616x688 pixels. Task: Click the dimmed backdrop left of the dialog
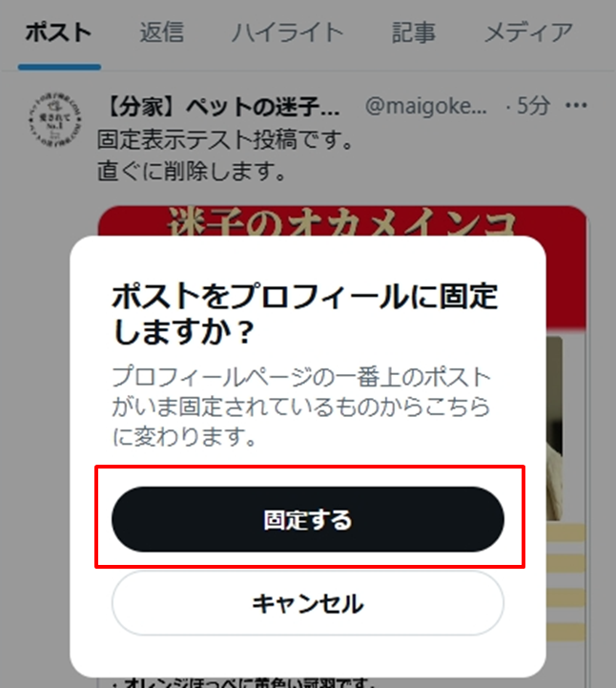(35, 439)
